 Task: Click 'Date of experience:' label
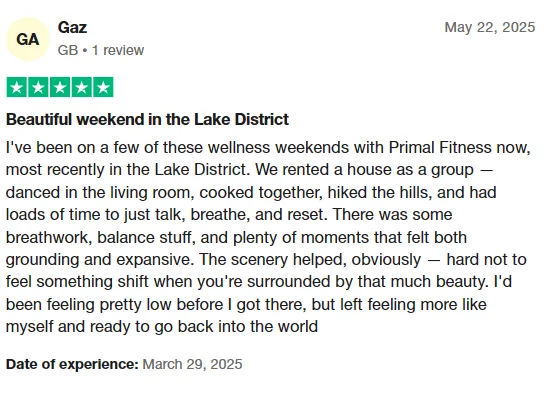[x=72, y=364]
